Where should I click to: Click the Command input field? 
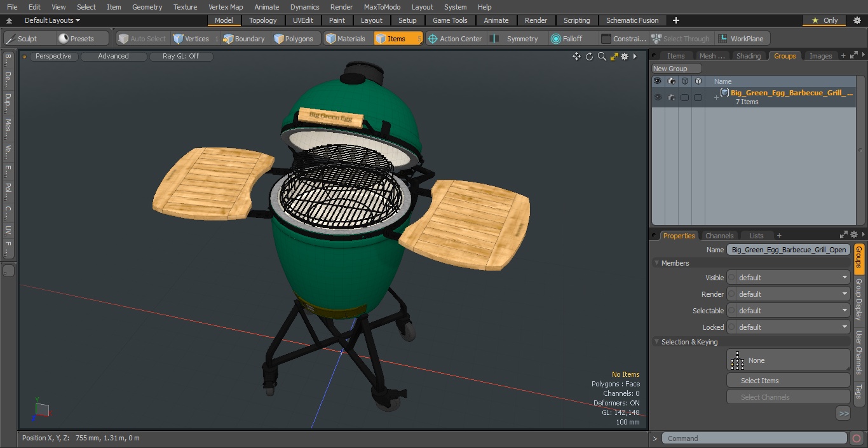coord(754,438)
